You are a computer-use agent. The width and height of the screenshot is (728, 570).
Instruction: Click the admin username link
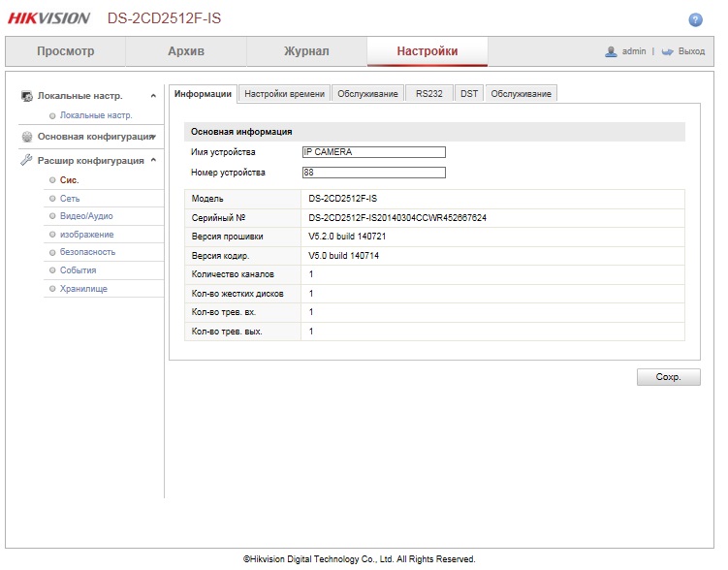pyautogui.click(x=634, y=51)
